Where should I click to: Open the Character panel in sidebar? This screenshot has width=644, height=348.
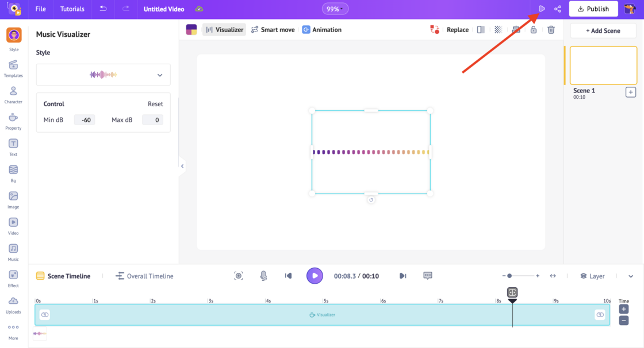coord(13,95)
